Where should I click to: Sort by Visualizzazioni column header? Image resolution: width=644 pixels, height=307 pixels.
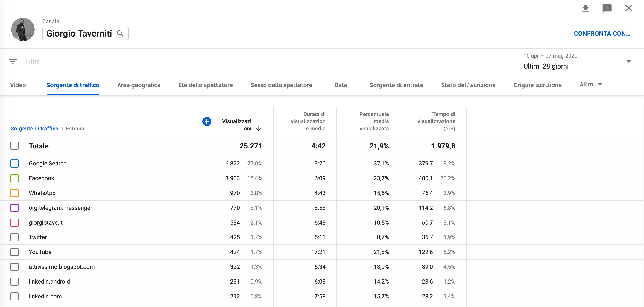237,125
